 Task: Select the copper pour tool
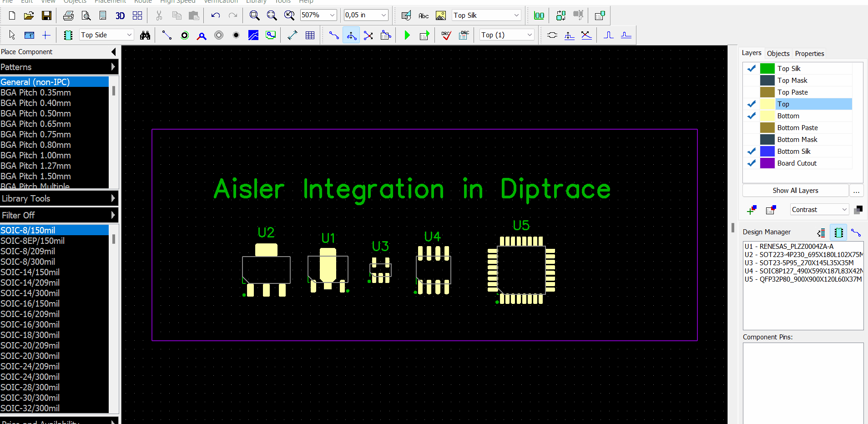[x=253, y=35]
